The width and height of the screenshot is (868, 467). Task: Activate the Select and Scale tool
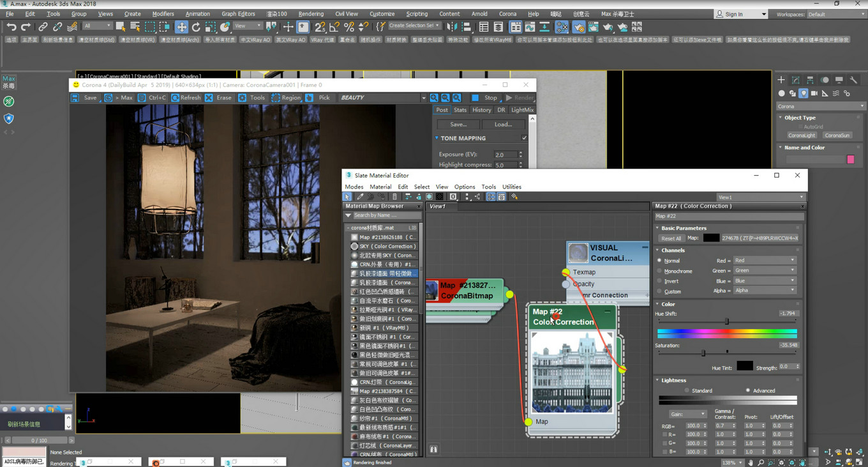pos(211,27)
